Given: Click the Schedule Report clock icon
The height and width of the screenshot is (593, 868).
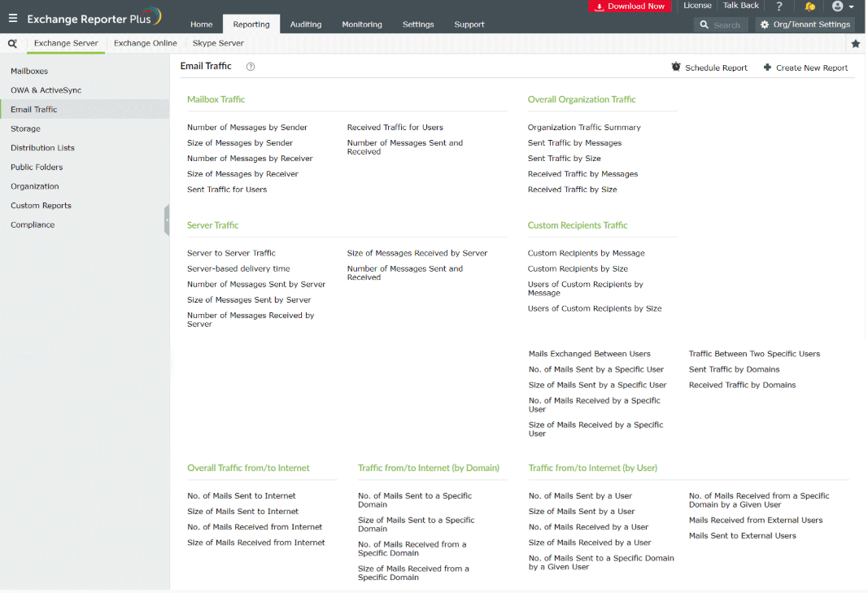Looking at the screenshot, I should click(674, 68).
